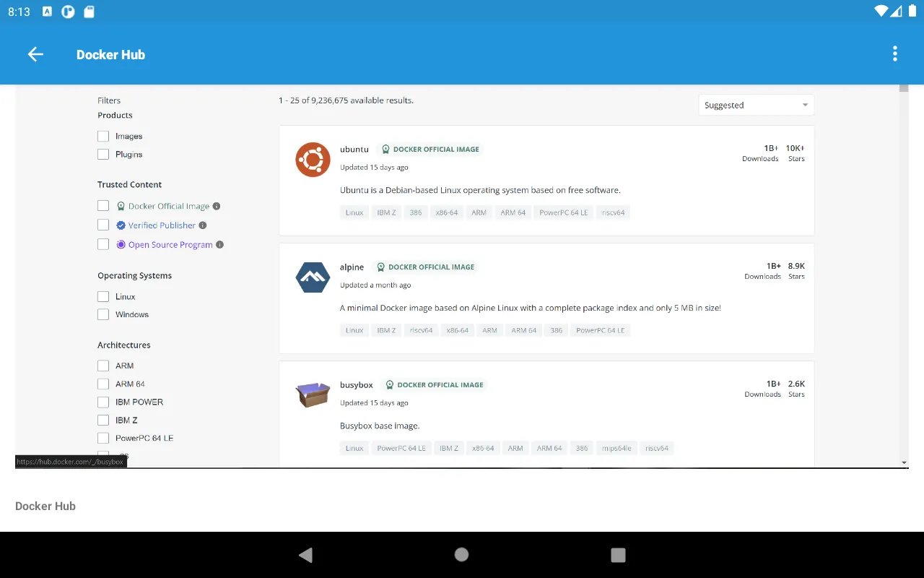The width and height of the screenshot is (924, 578).
Task: Open the busybox repository link
Action: click(356, 384)
